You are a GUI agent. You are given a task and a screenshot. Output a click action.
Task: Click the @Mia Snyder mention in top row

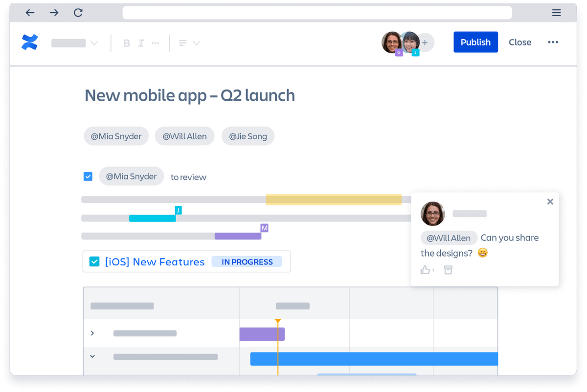pos(116,136)
